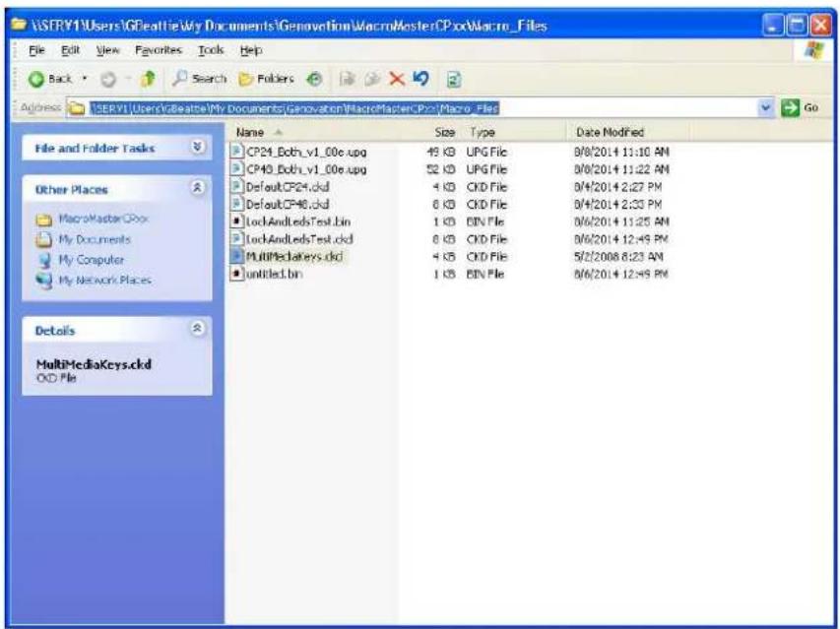Open the My Network Places link
The width and height of the screenshot is (840, 629).
tap(105, 280)
